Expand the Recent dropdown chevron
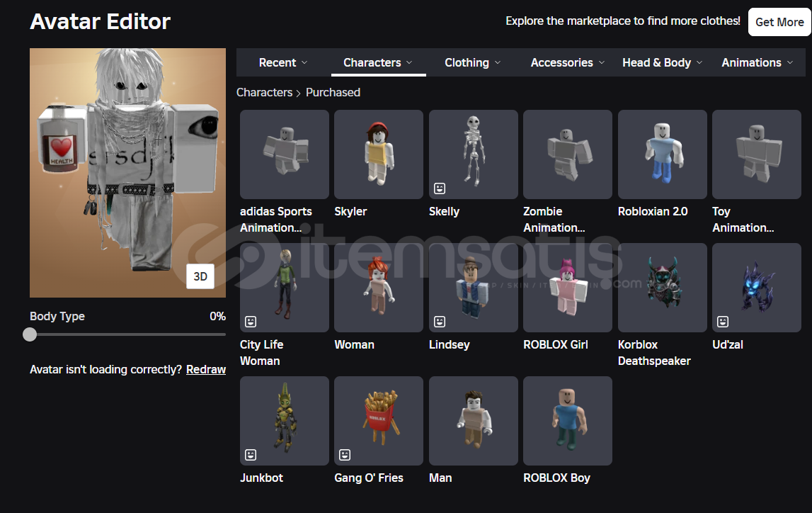The image size is (812, 513). coord(304,62)
